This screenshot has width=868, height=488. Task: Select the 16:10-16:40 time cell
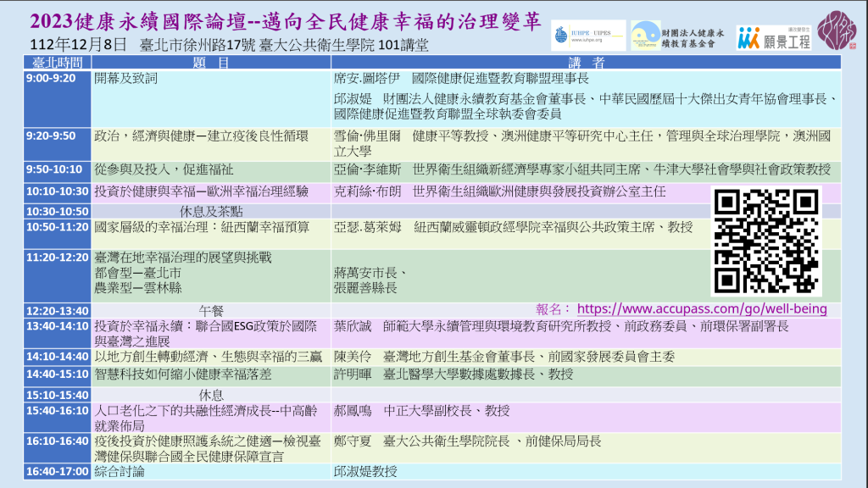tap(57, 448)
